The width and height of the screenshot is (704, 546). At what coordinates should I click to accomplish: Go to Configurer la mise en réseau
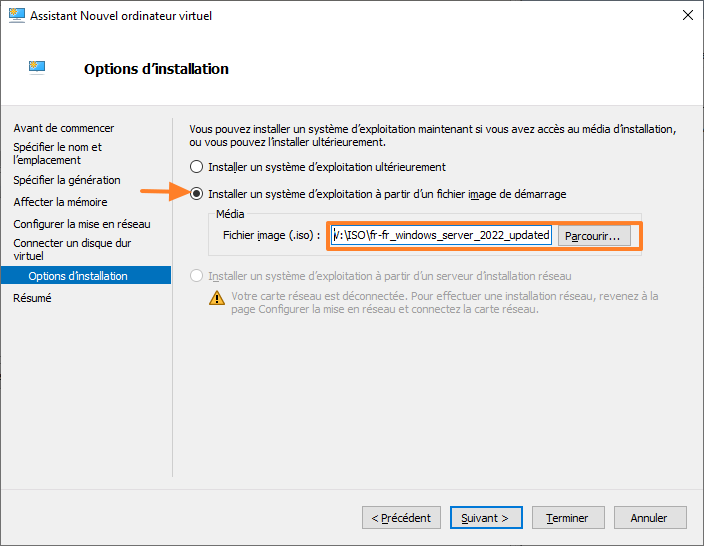coord(82,224)
